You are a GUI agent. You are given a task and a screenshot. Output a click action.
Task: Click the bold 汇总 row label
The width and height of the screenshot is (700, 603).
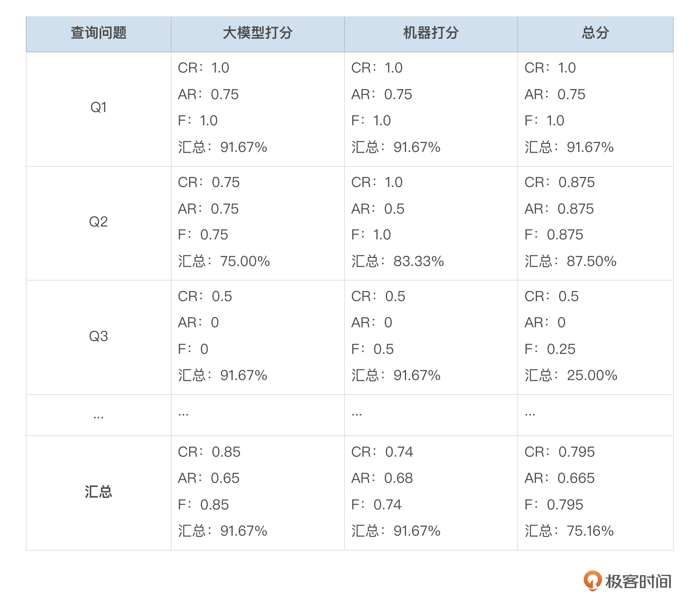98,492
